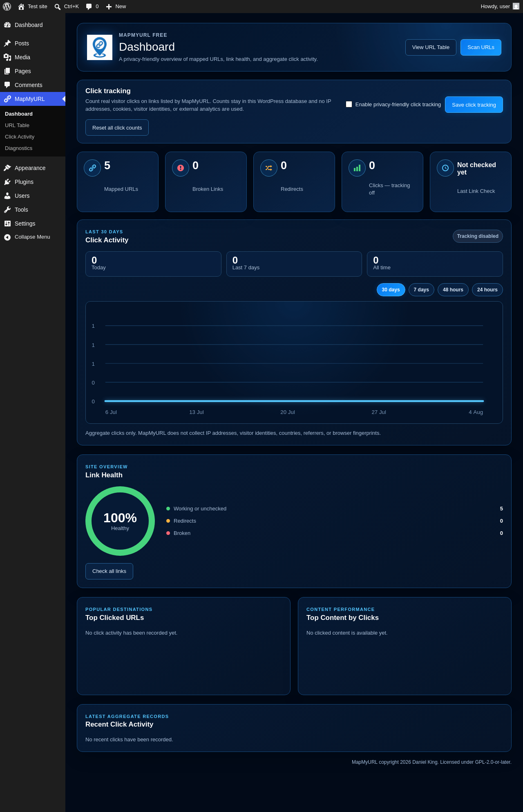The image size is (523, 812).
Task: Click the Last Link Check clock icon
Action: click(x=445, y=168)
